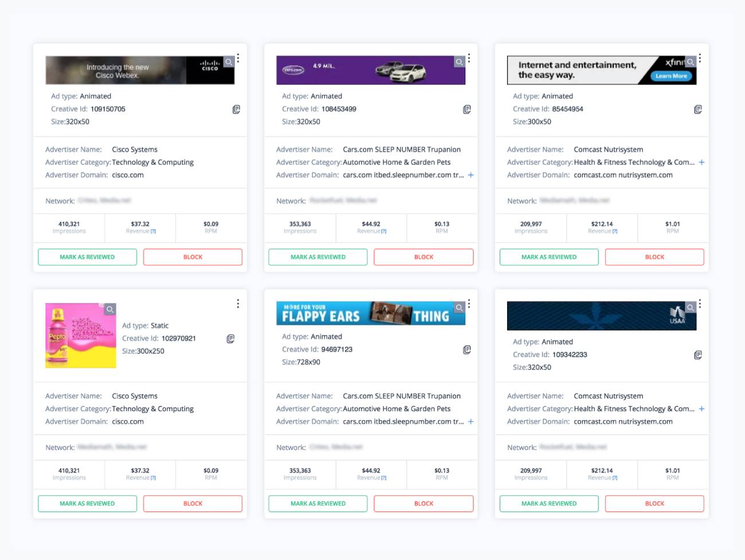Select size text 300x250
The width and height of the screenshot is (745, 560).
pyautogui.click(x=150, y=351)
